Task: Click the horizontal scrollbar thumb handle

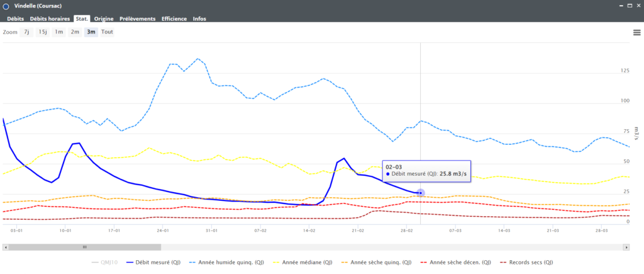Action: (x=85, y=247)
